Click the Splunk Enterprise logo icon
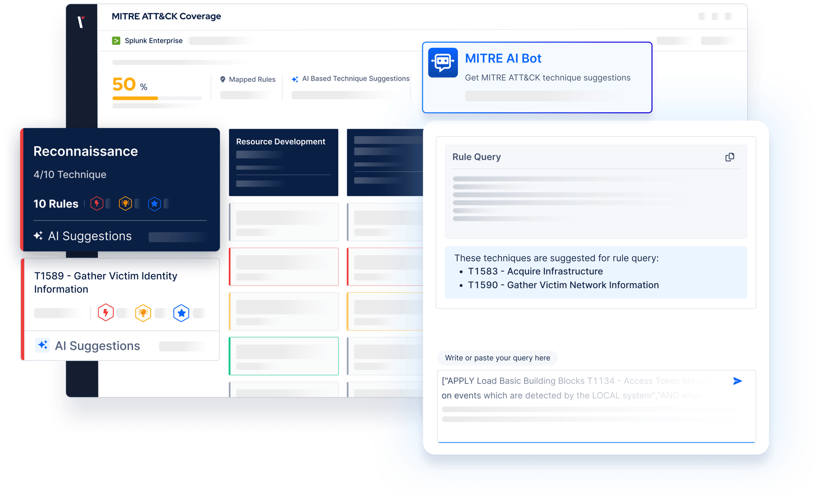The image size is (822, 504). click(x=116, y=40)
